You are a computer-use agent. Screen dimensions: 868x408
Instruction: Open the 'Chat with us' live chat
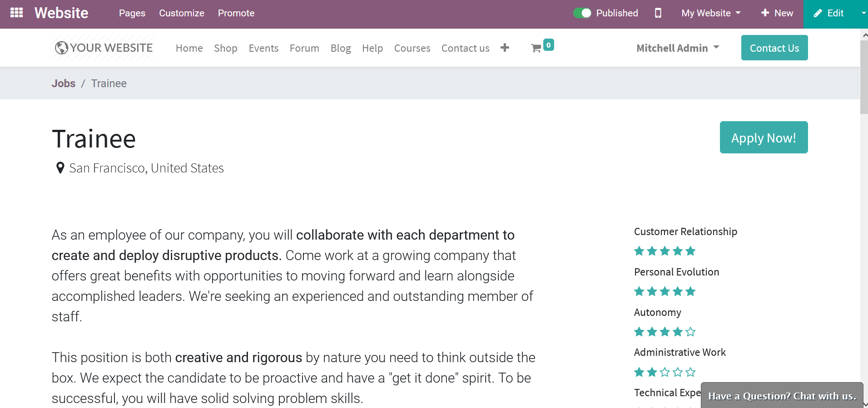pos(782,396)
